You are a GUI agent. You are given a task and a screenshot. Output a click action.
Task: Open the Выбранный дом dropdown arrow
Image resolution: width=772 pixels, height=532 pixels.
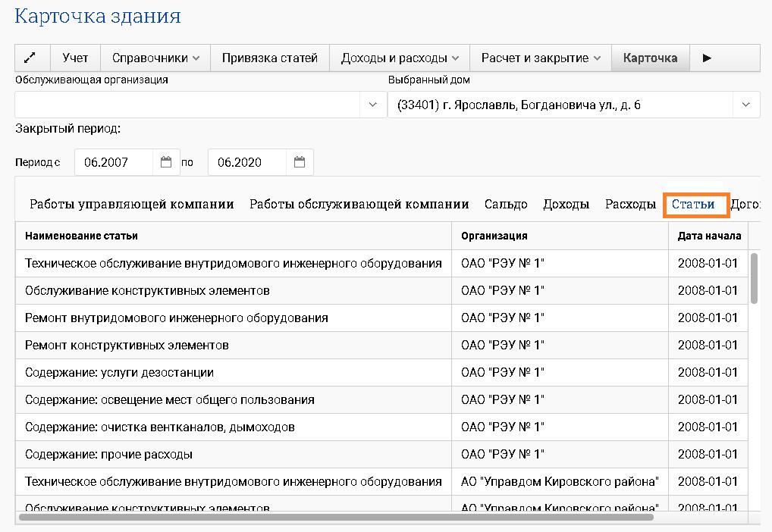[x=745, y=105]
